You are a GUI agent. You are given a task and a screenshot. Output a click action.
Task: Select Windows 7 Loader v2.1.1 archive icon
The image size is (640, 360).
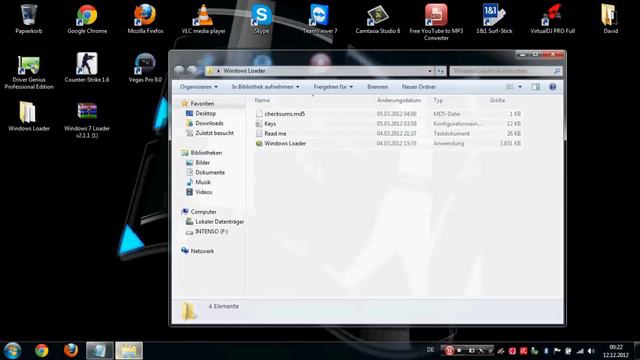[87, 120]
